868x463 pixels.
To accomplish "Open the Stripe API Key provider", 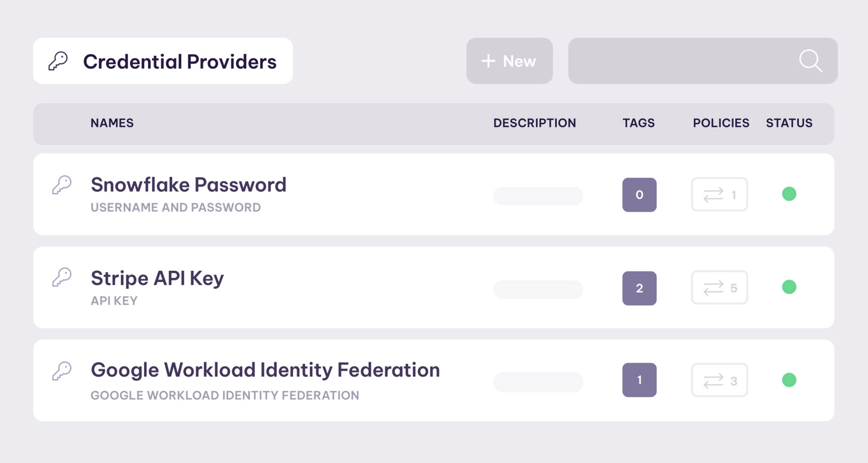I will click(x=157, y=278).
